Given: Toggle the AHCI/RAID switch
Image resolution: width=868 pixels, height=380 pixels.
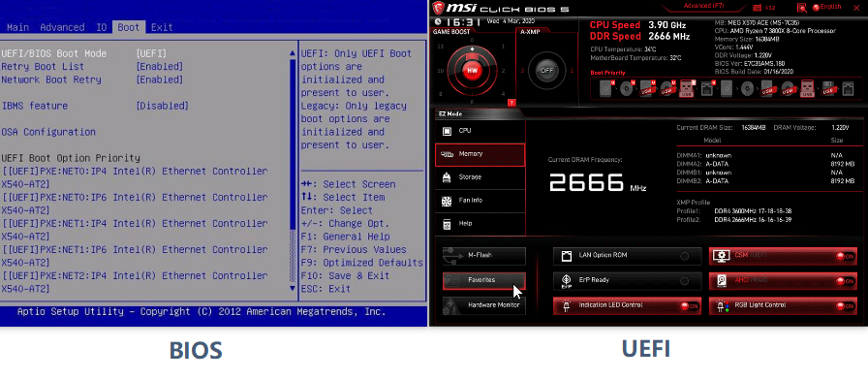Looking at the screenshot, I should coord(846,281).
